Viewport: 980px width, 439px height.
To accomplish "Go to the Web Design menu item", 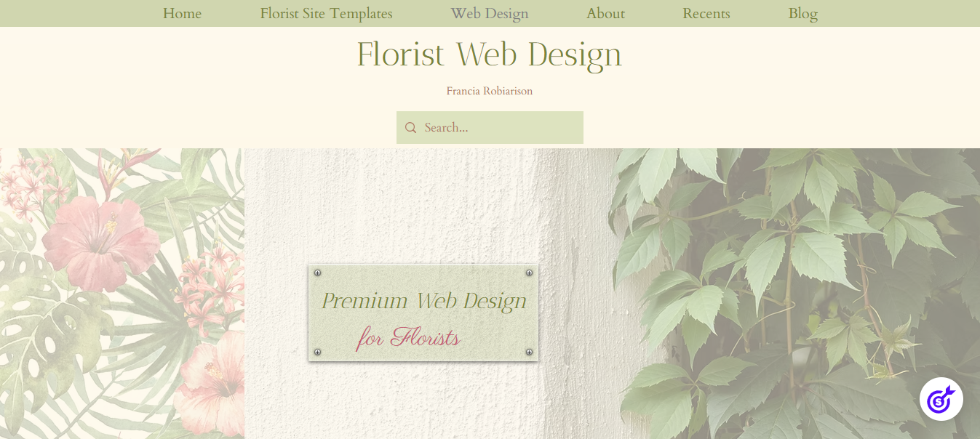I will pos(490,13).
